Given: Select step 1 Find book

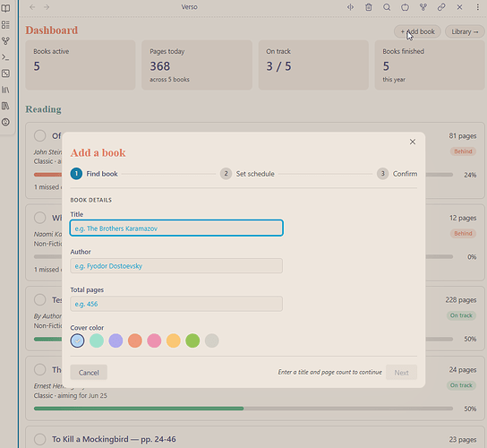Looking at the screenshot, I should coord(94,174).
